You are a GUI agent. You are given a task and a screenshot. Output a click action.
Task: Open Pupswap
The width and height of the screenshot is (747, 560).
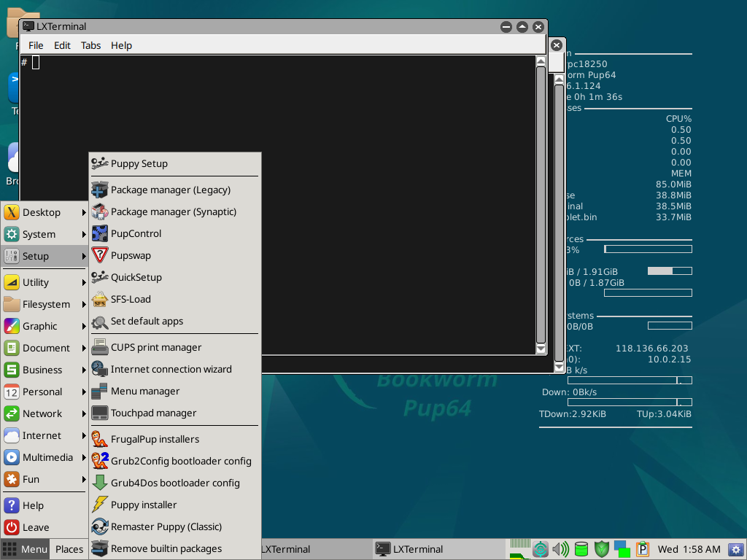pos(175,255)
